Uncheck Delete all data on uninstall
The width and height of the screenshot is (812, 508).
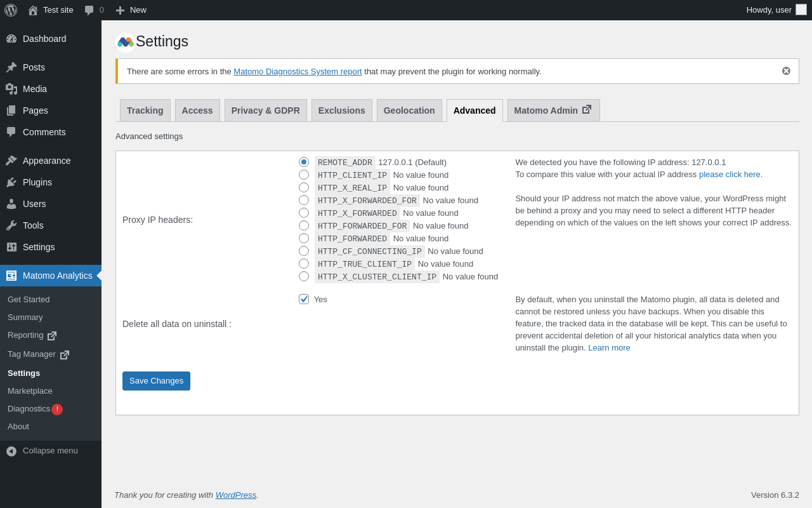304,299
